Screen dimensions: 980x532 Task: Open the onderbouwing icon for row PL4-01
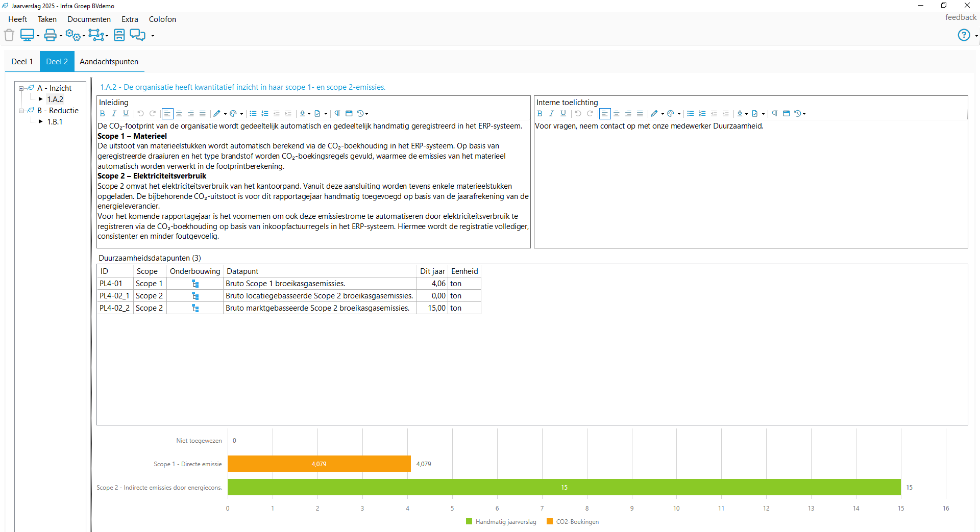click(195, 284)
